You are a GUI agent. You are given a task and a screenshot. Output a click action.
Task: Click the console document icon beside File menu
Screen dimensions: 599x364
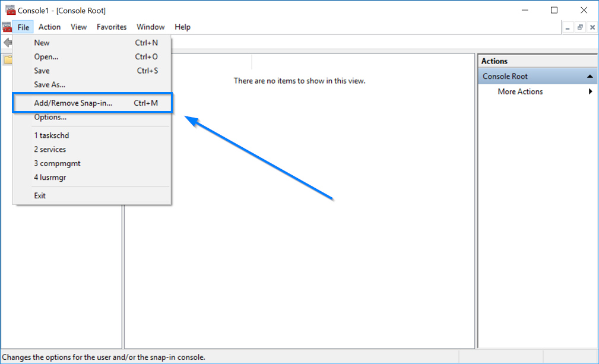tap(7, 27)
